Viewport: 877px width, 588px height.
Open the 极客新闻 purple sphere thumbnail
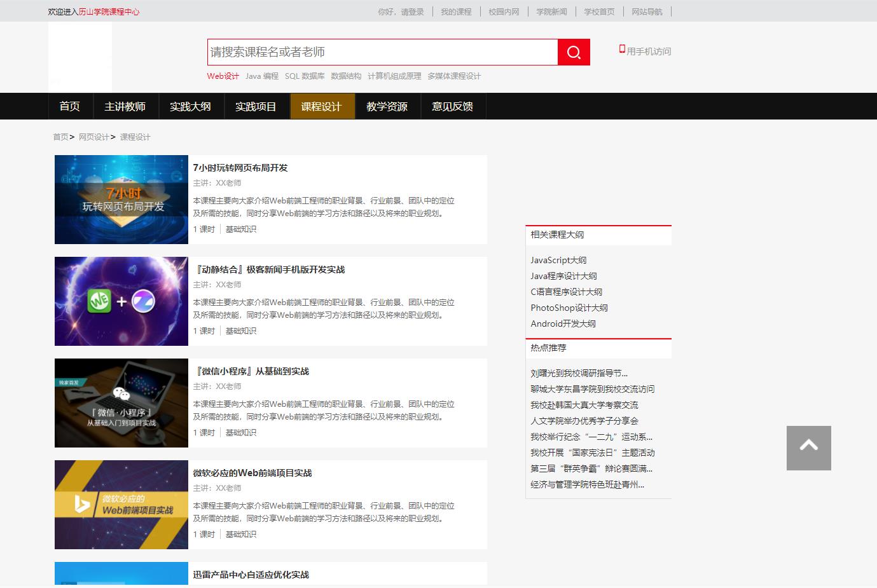(x=121, y=301)
